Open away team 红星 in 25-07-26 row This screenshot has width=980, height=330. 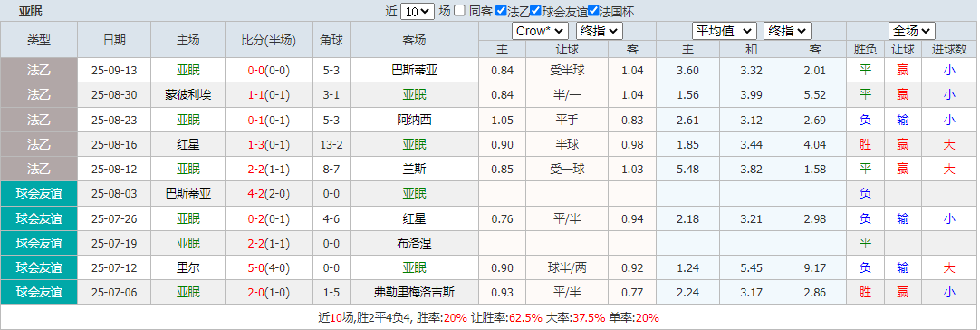pos(415,218)
